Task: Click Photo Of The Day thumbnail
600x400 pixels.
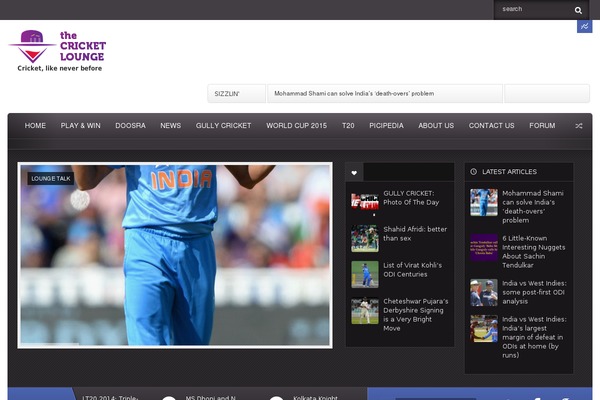Action: 365,202
